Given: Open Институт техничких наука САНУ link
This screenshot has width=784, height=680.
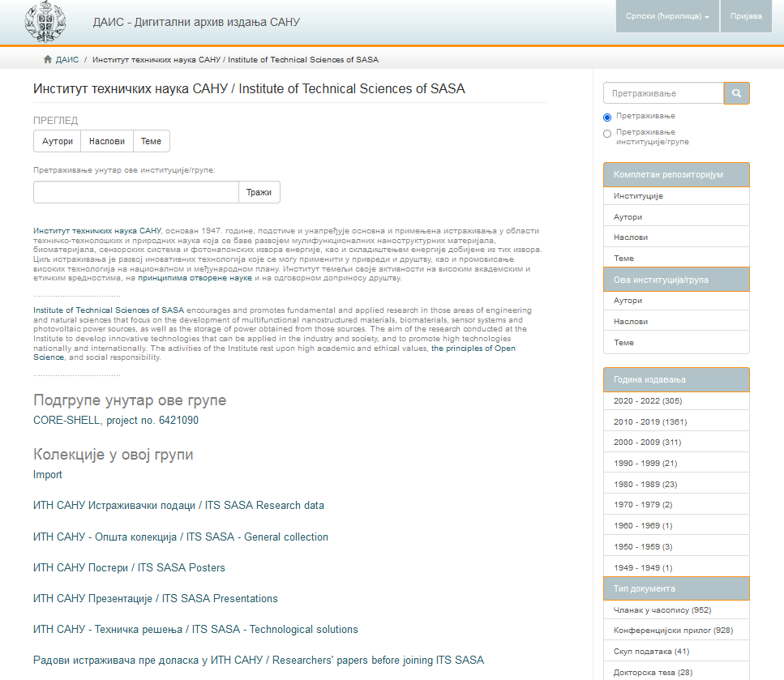Looking at the screenshot, I should 97,230.
